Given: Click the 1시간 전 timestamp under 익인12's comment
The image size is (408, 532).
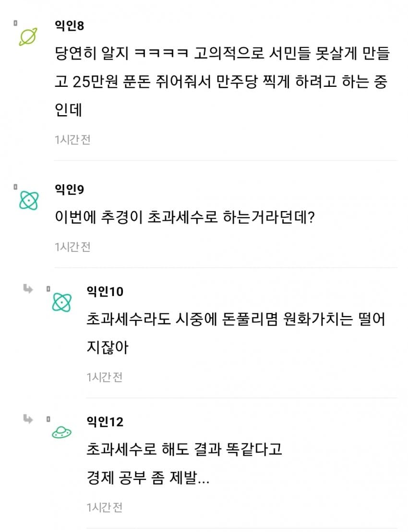Looking at the screenshot, I should coord(105,507).
